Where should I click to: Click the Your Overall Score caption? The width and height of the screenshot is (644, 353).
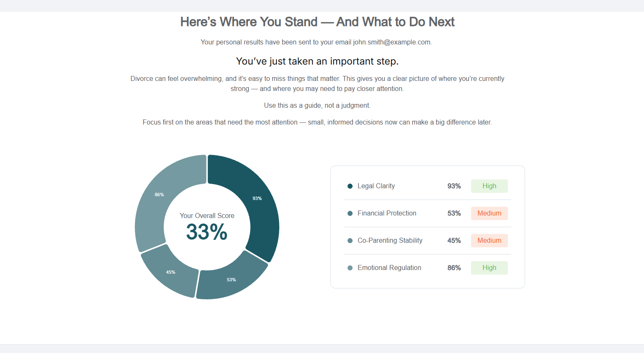pos(207,216)
